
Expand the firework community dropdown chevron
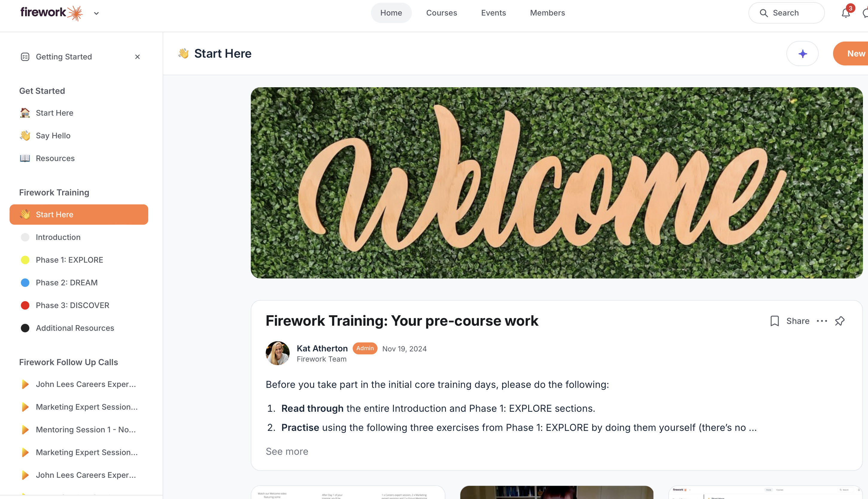tap(96, 13)
